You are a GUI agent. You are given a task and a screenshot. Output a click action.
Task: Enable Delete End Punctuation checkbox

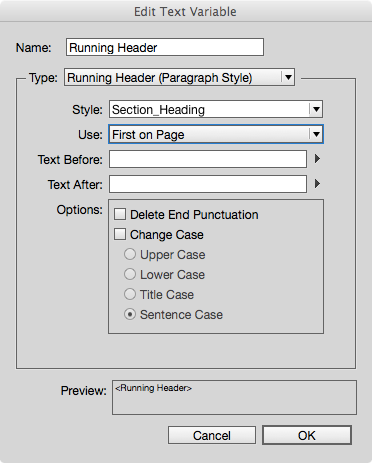pos(120,214)
